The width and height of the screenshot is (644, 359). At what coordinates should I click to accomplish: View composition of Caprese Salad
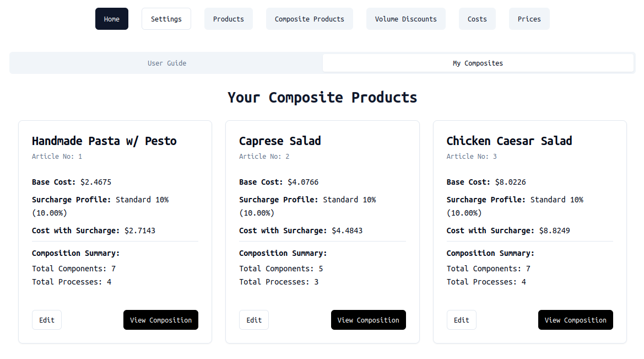368,320
